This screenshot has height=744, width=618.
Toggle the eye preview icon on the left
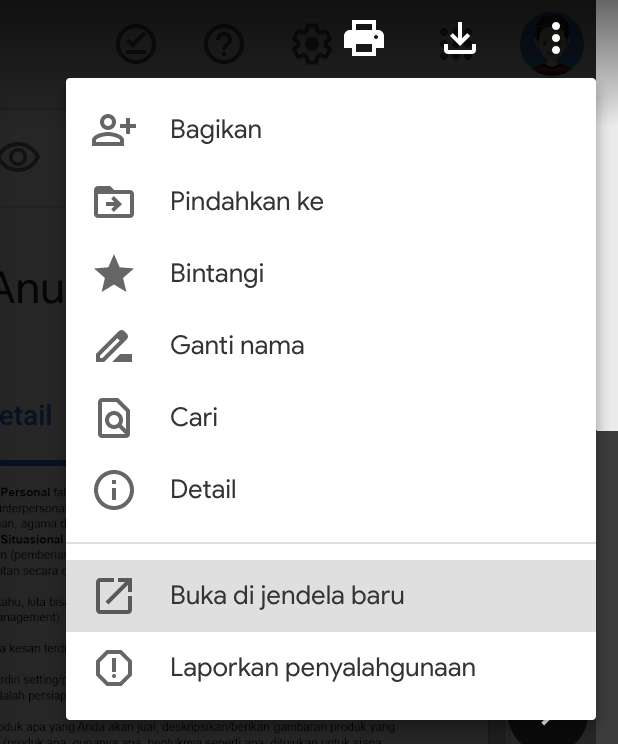pyautogui.click(x=20, y=157)
